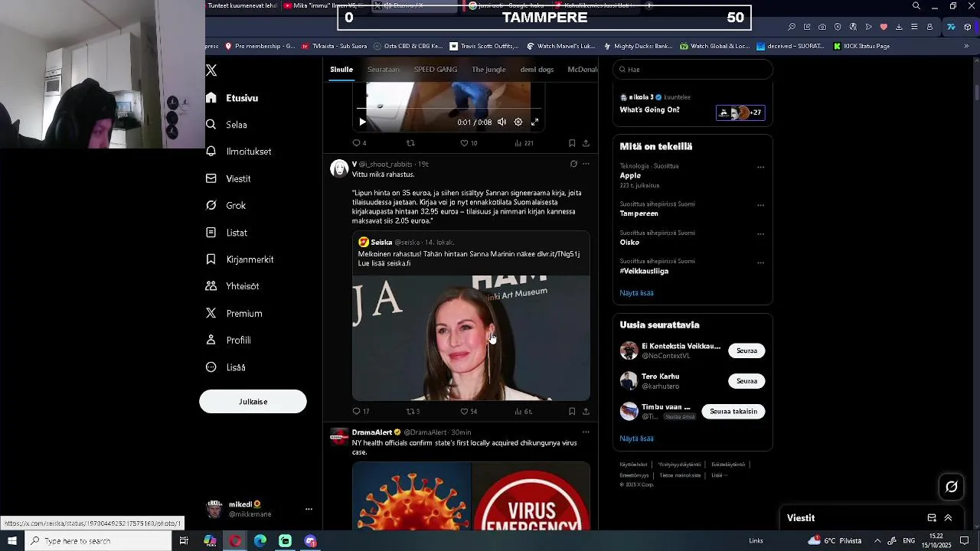This screenshot has width=980, height=551.
Task: Switch to SPEED GANG tab
Action: [436, 70]
